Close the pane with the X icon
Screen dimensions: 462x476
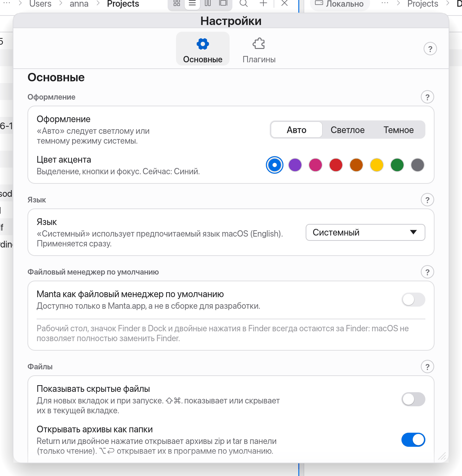tap(285, 4)
